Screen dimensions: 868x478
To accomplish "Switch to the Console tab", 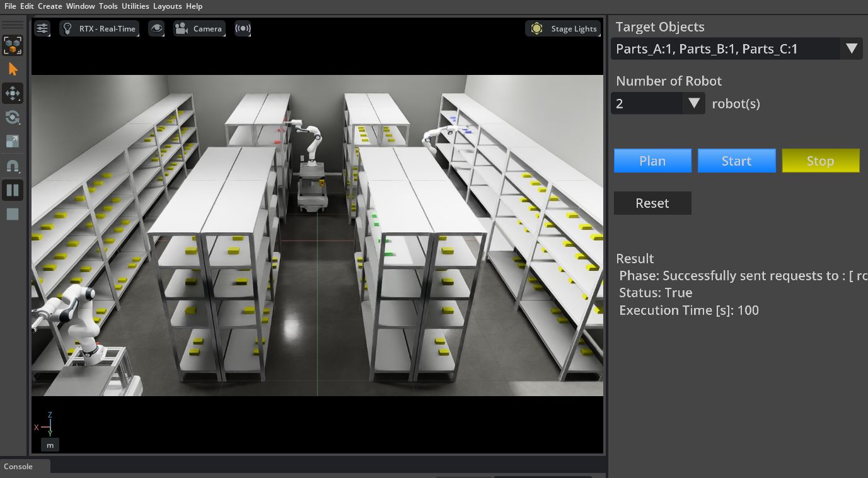I will click(x=18, y=467).
